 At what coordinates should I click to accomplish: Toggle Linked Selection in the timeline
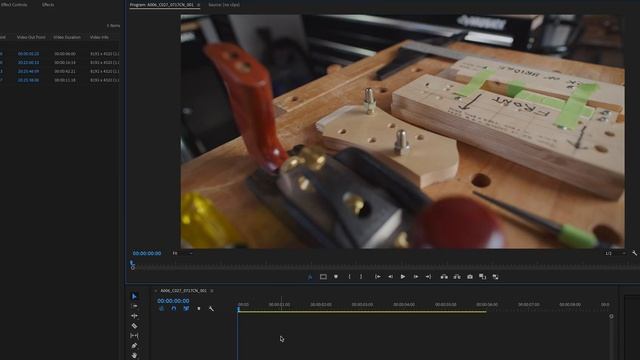click(186, 309)
